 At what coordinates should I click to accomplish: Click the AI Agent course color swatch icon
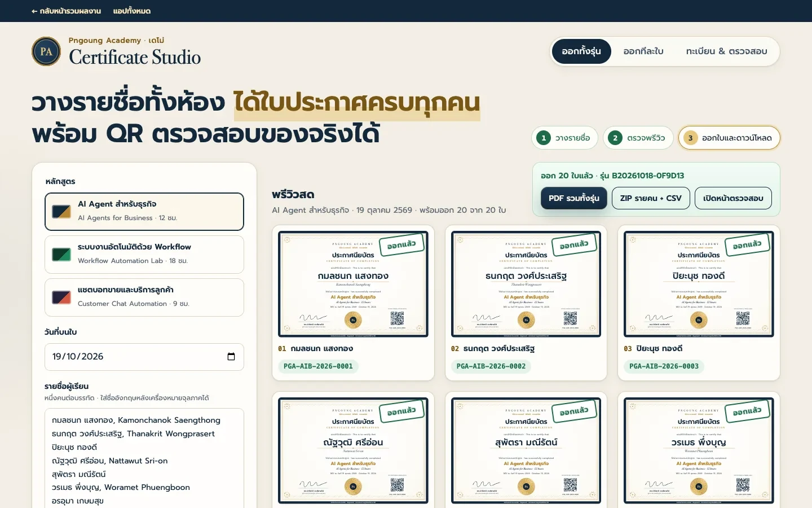click(61, 212)
